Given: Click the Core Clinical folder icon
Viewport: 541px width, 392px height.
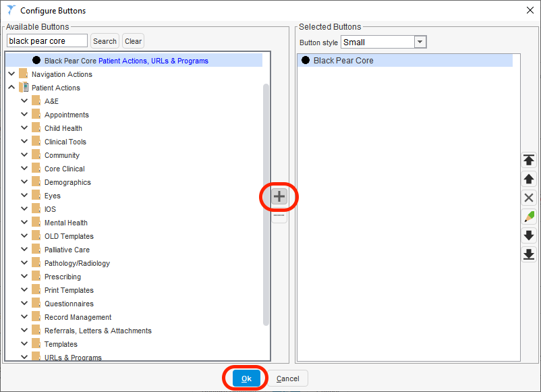Looking at the screenshot, I should click(x=36, y=168).
